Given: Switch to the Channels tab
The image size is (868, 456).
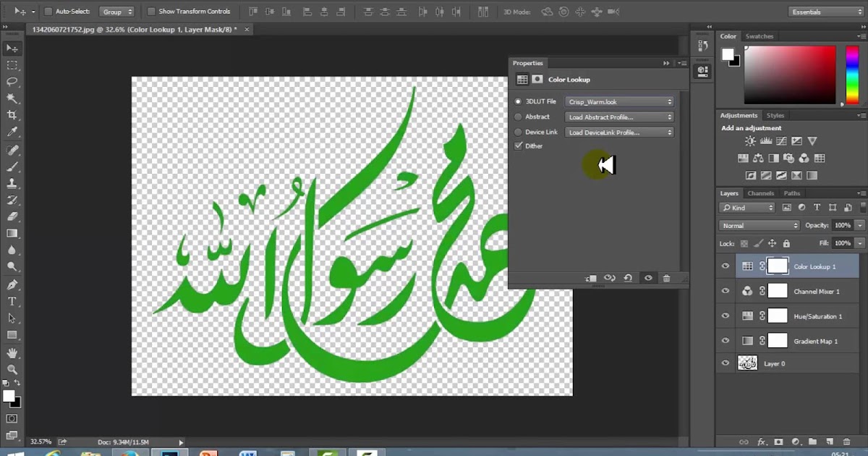Looking at the screenshot, I should pos(760,193).
